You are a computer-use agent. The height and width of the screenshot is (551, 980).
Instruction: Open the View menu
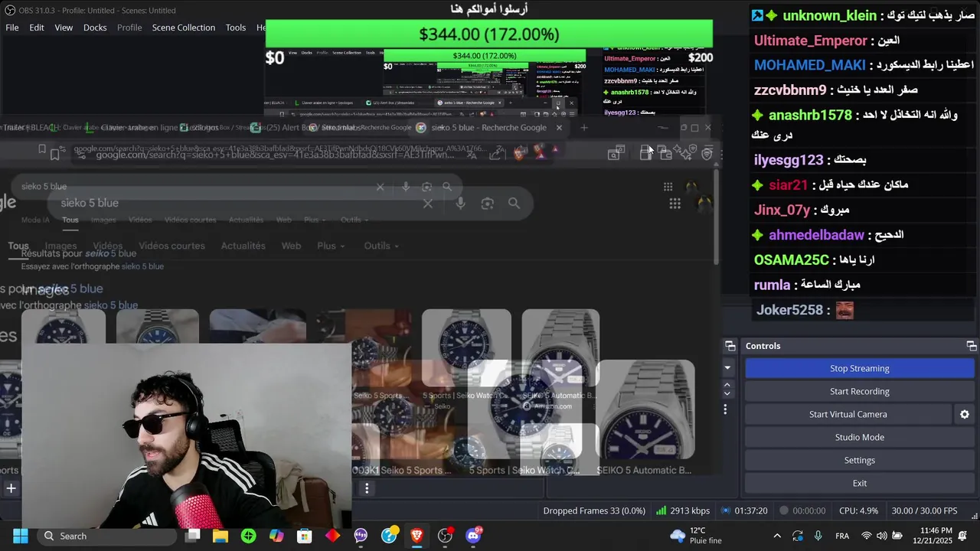click(64, 28)
